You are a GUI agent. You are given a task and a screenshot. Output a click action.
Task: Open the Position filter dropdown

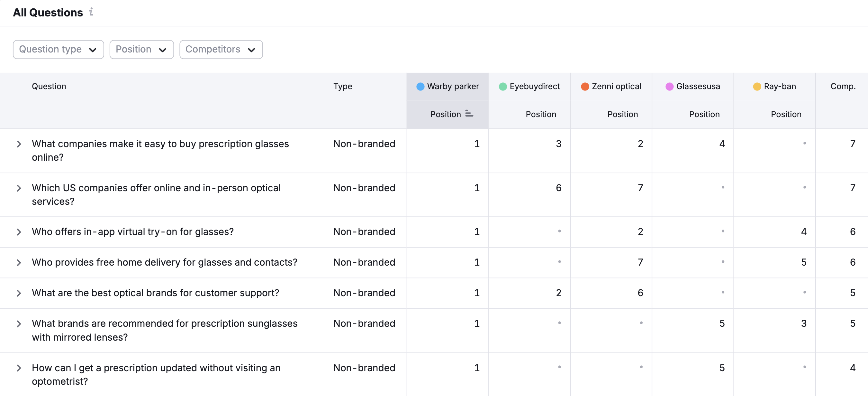click(x=141, y=49)
